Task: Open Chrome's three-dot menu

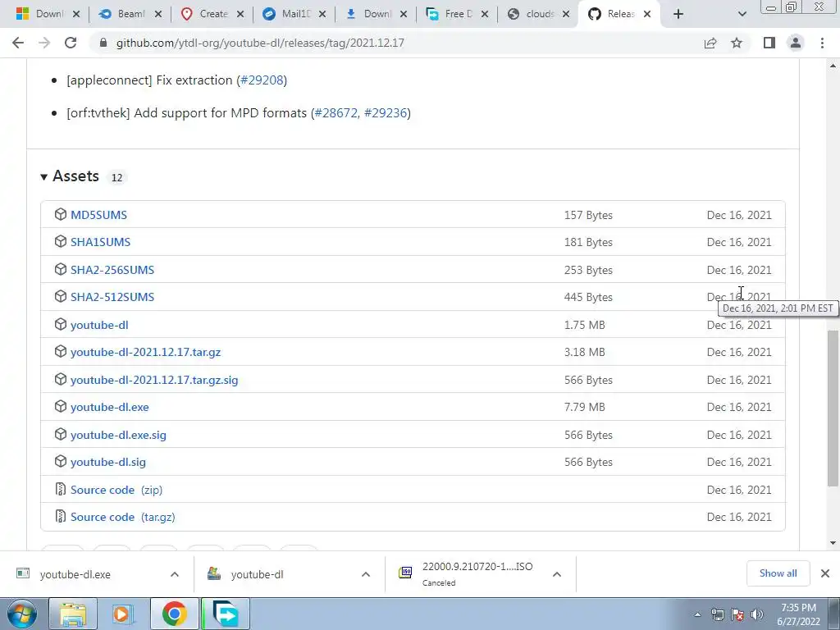Action: coord(822,43)
